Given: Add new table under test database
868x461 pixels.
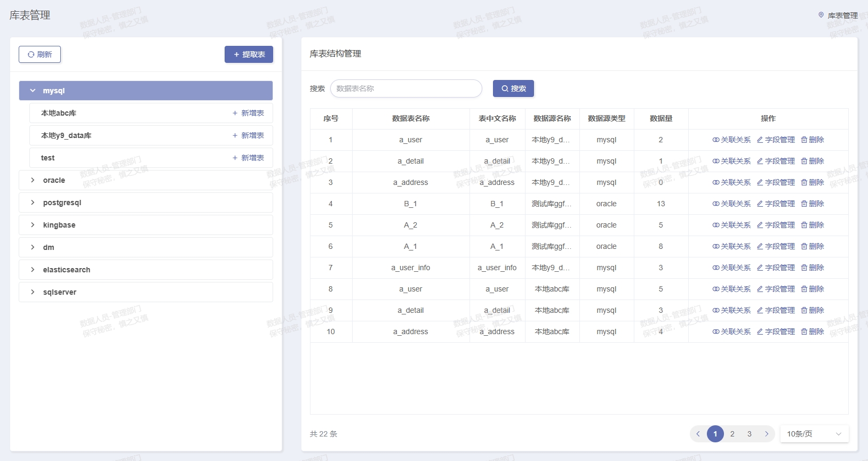Looking at the screenshot, I should 248,158.
